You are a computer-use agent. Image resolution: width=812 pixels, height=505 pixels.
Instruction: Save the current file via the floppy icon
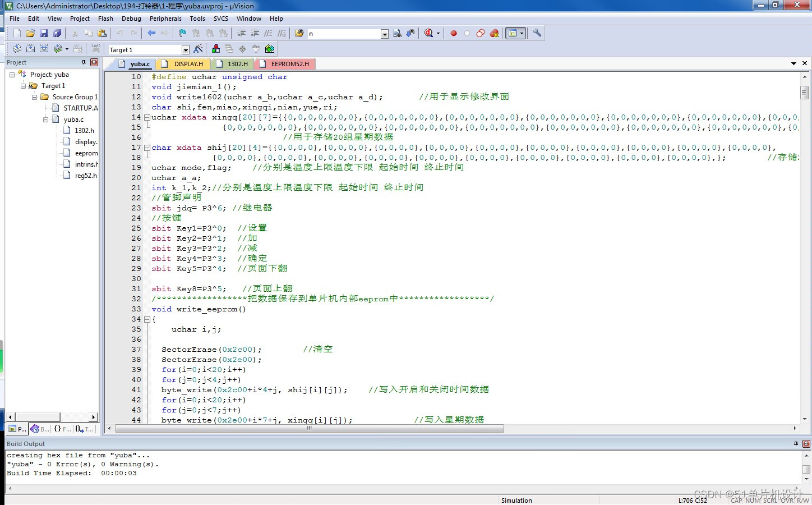tap(44, 33)
